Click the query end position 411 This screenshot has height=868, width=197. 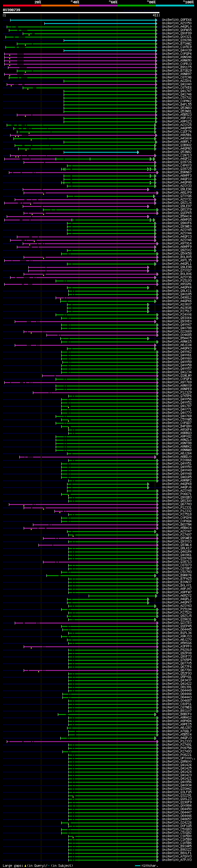155,15
